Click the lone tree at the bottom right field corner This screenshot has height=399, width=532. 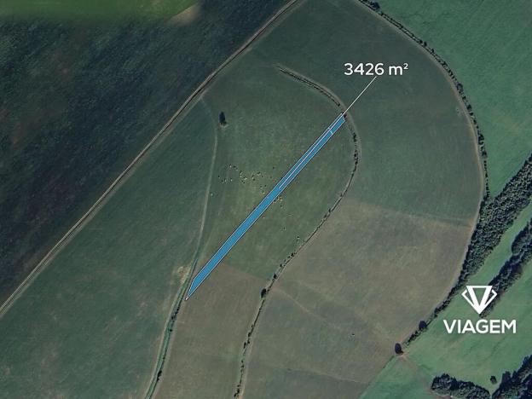click(399, 349)
